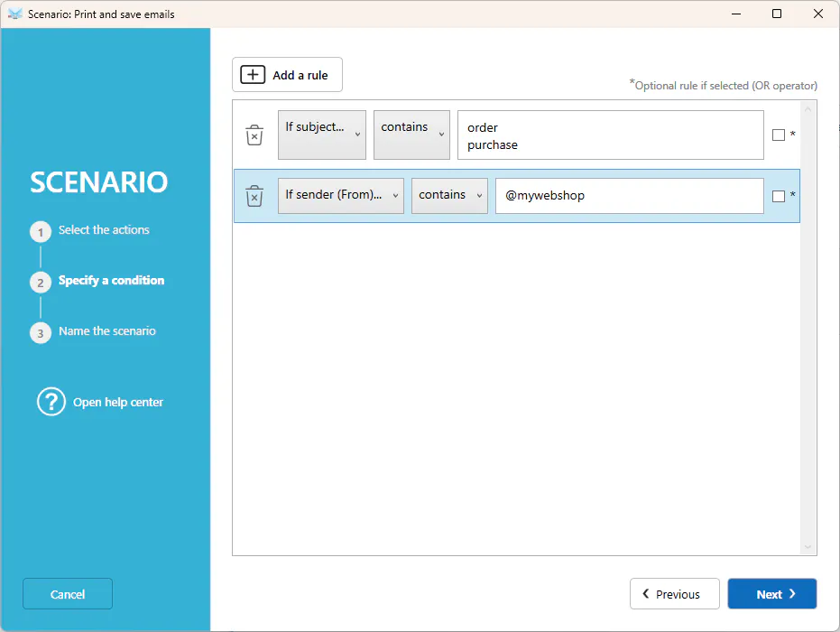This screenshot has height=632, width=840.
Task: Minimize the Scenario window
Action: (x=736, y=14)
